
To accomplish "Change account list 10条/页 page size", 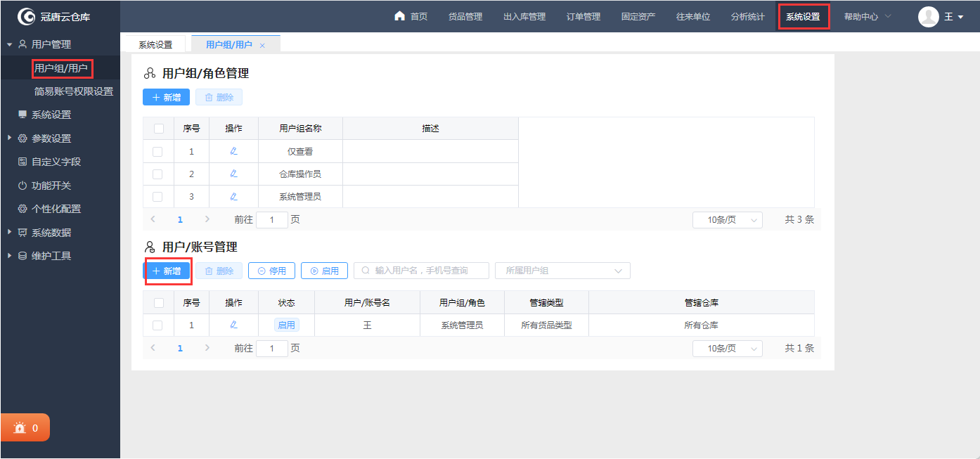I will click(727, 349).
